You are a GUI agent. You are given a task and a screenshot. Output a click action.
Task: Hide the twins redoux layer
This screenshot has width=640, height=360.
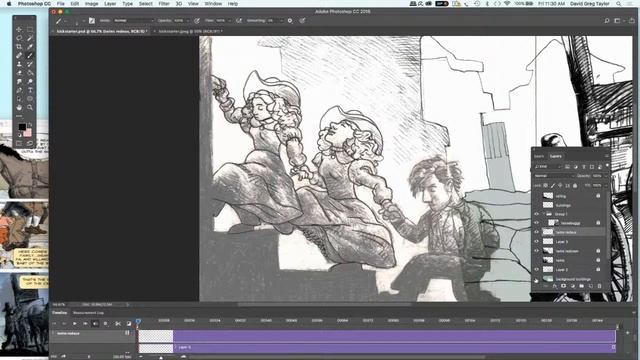click(x=536, y=232)
